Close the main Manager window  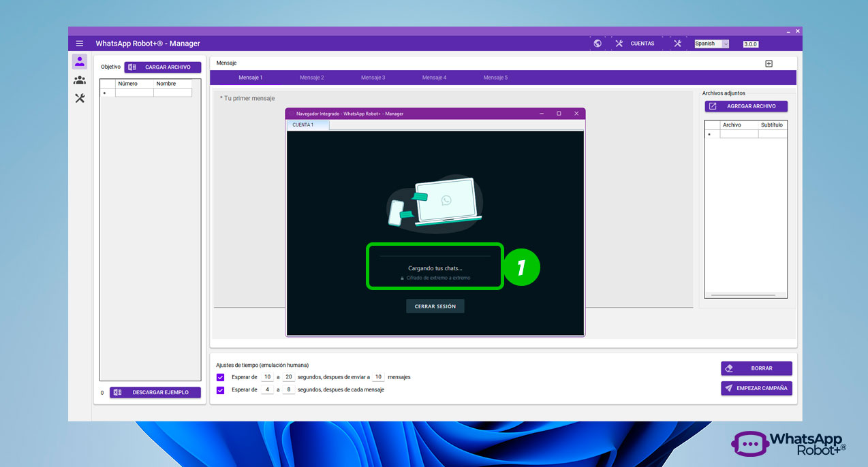tap(798, 31)
